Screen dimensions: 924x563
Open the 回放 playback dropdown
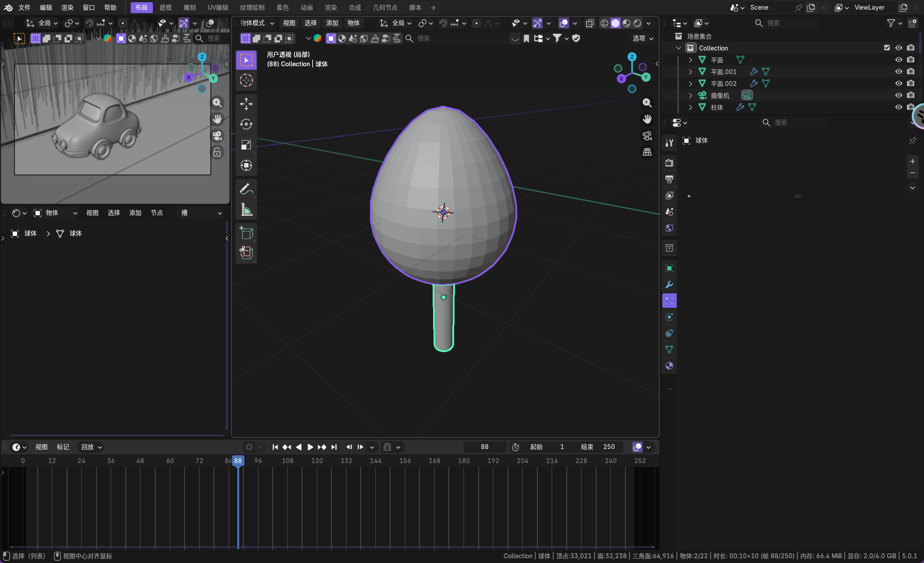point(91,447)
